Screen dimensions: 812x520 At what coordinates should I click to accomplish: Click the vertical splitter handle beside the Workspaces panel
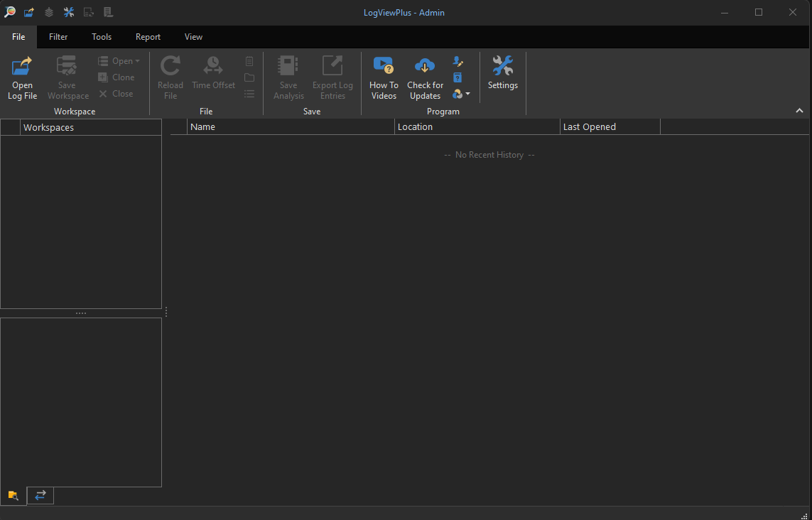[x=166, y=312]
